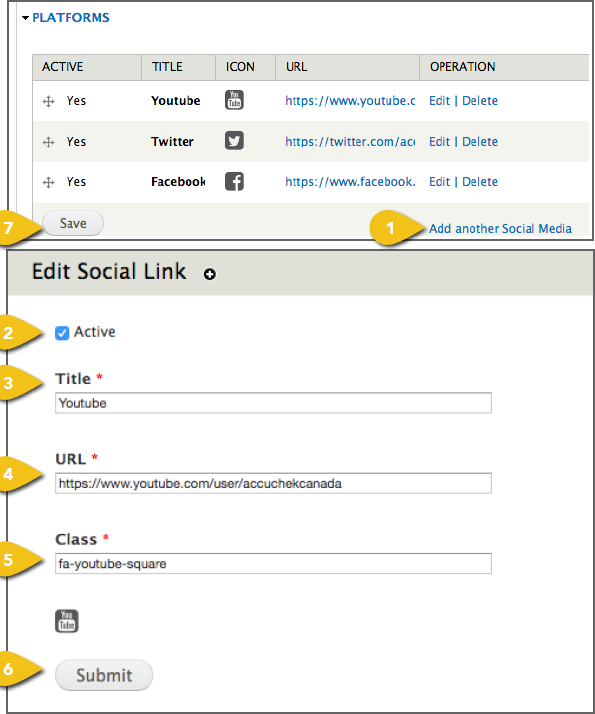Edit the Facebook platform entry
This screenshot has width=595, height=714.
pyautogui.click(x=439, y=182)
